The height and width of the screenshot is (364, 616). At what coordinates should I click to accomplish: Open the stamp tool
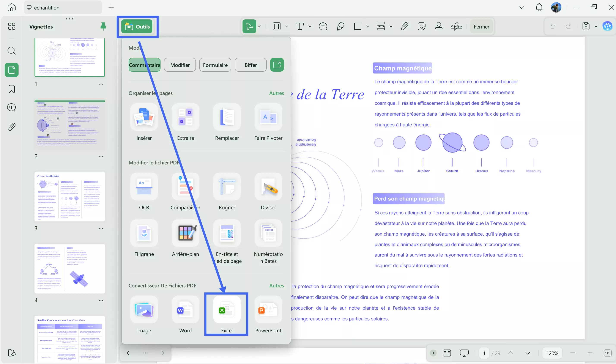point(439,26)
